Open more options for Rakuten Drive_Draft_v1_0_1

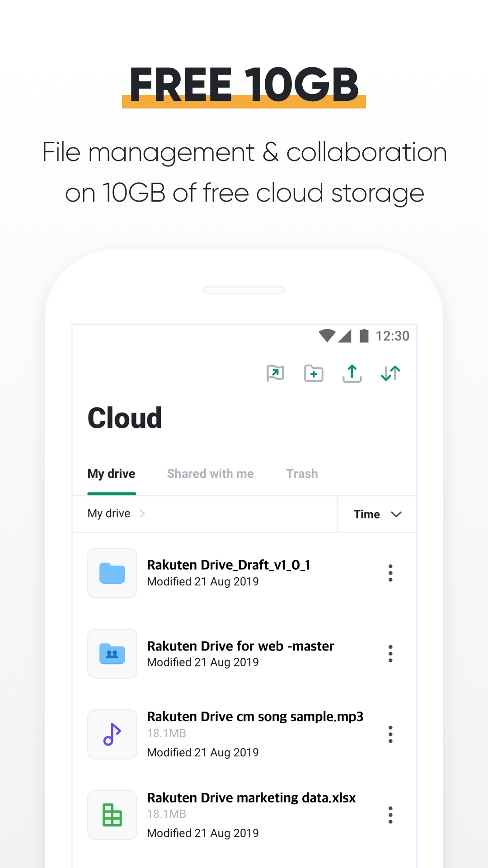point(390,573)
